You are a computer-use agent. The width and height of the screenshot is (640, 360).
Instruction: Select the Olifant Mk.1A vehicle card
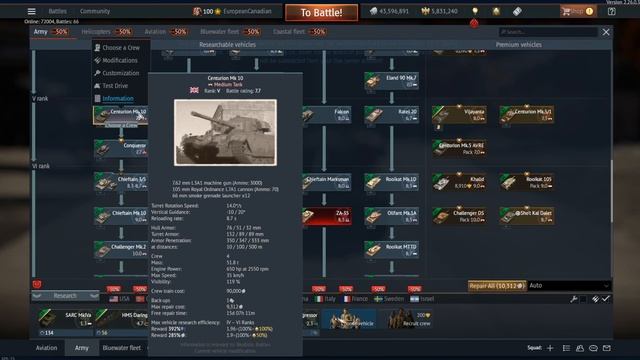point(391,216)
